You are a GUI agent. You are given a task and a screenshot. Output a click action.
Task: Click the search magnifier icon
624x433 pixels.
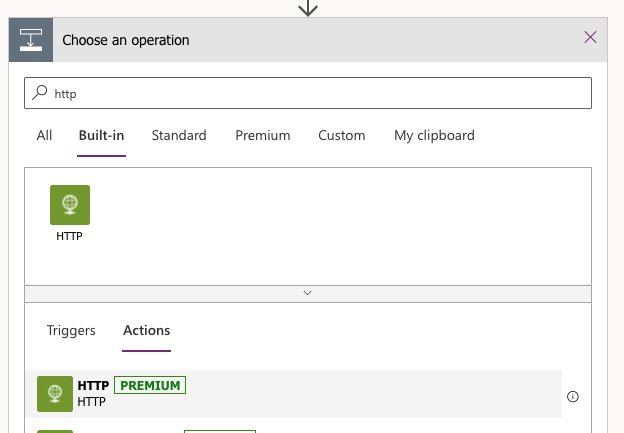(x=40, y=93)
